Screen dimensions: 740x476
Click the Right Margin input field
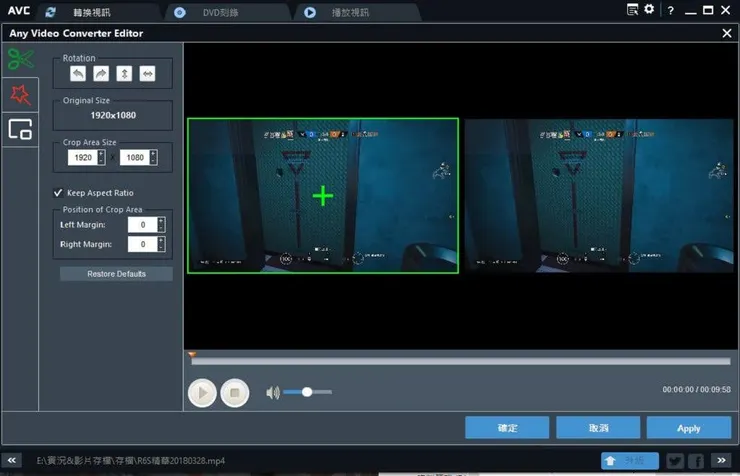click(143, 244)
